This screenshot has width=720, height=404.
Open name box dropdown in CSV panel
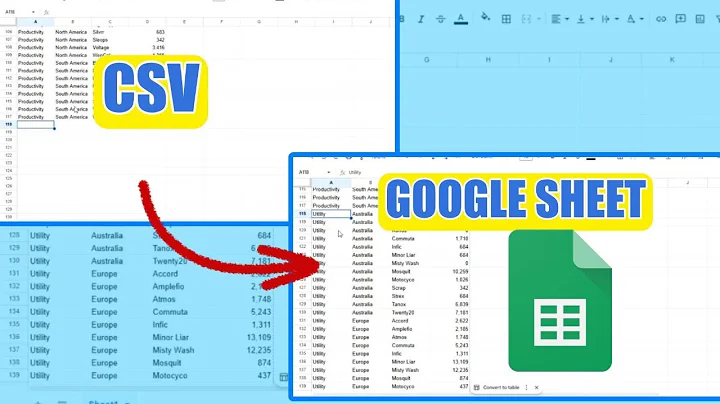33,12
